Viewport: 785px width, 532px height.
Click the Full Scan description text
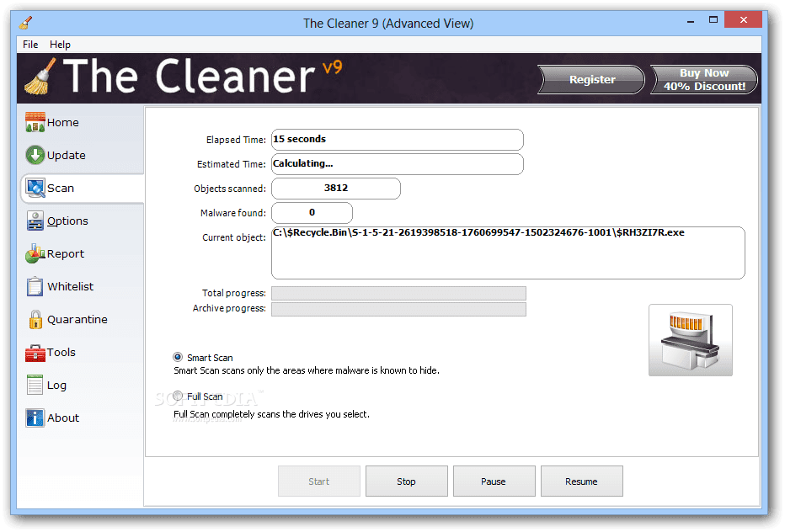coord(271,414)
